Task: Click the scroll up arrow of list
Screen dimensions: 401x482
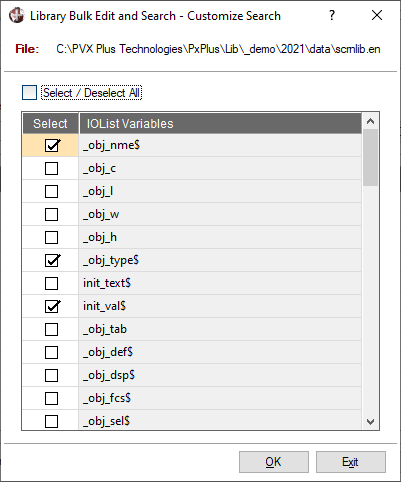Action: click(370, 121)
